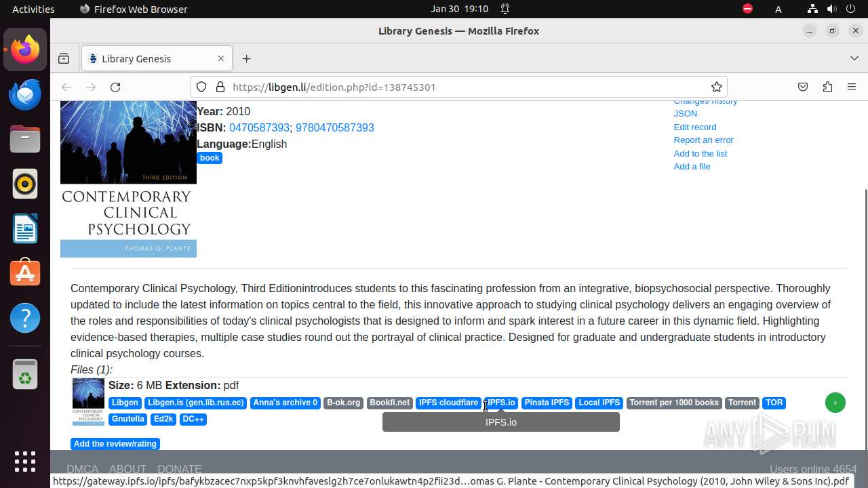
Task: Open the volume icon in system tray
Action: coord(833,9)
